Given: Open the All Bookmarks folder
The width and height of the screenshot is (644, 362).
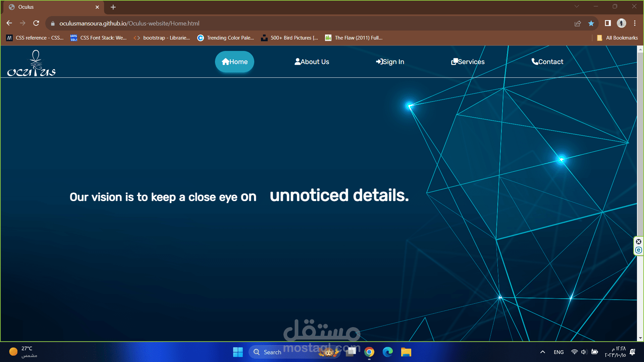Looking at the screenshot, I should (617, 38).
